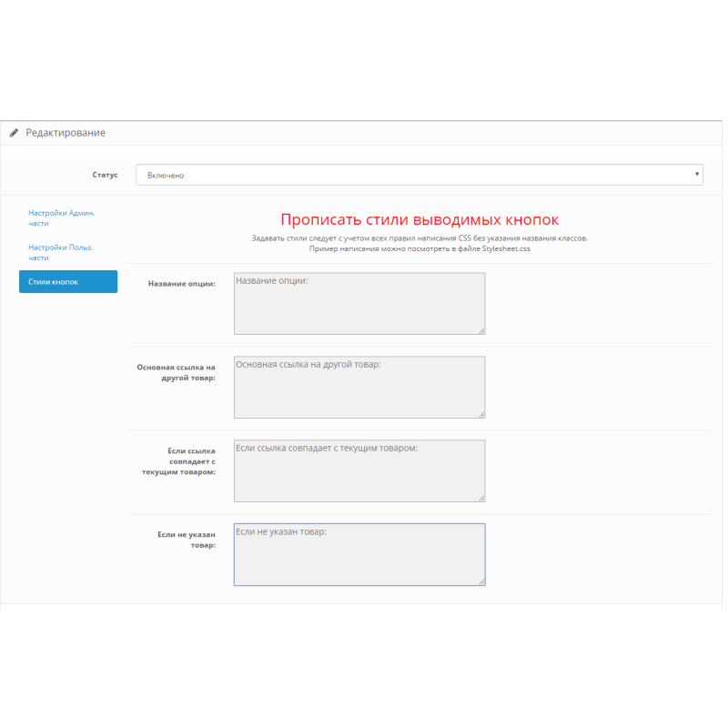The height and width of the screenshot is (728, 728).
Task: Click resize grip of Основная ссылка textarea
Action: (481, 415)
